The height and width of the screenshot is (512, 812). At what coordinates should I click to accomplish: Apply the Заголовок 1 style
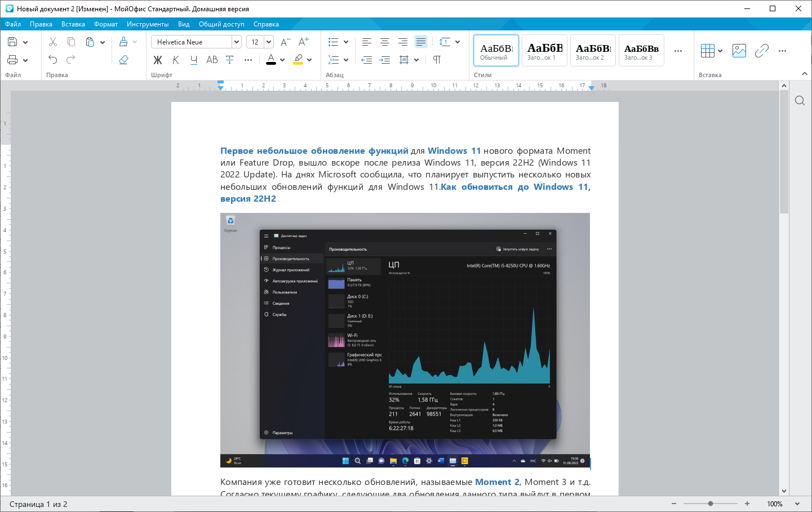coord(544,51)
